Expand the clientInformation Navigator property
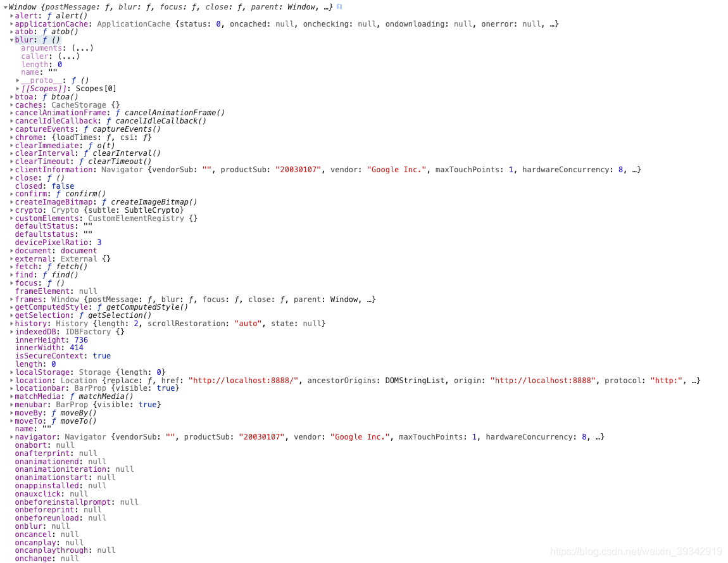 click(11, 170)
